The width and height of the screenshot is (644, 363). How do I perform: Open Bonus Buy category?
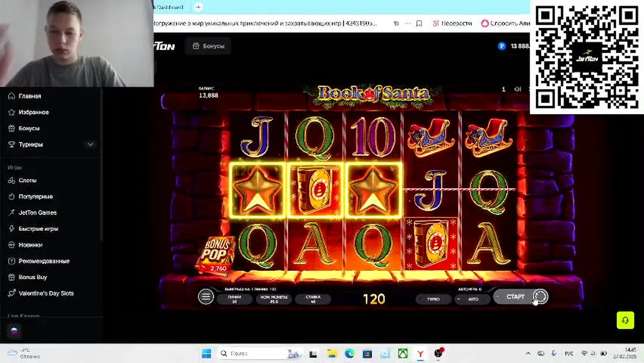[x=33, y=277]
